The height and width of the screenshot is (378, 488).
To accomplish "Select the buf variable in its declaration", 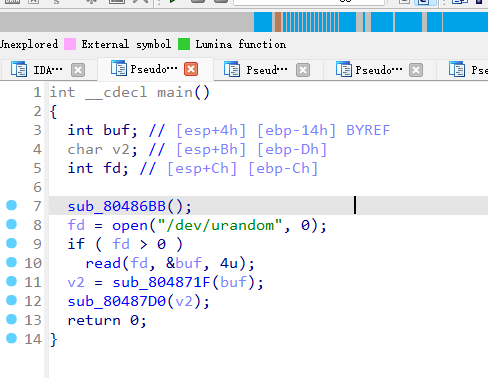I will click(117, 130).
